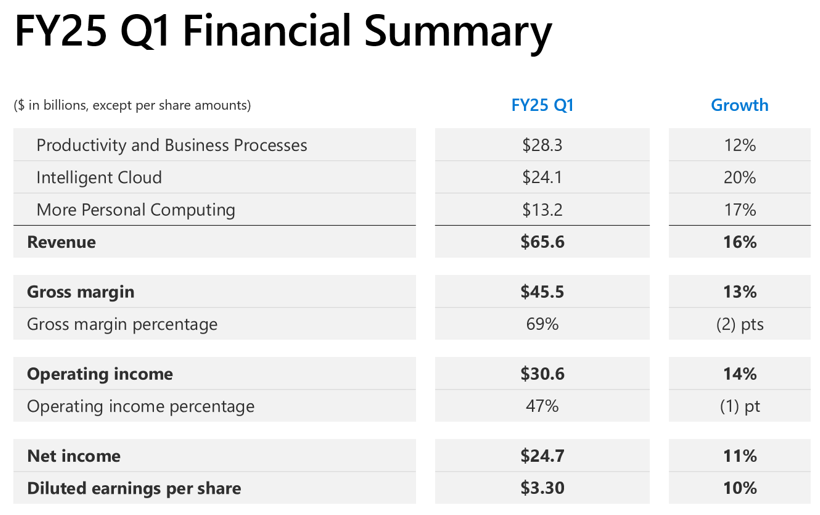Screen dimensions: 820x515
Task: Click the Gross margin percentage label
Action: tap(122, 324)
